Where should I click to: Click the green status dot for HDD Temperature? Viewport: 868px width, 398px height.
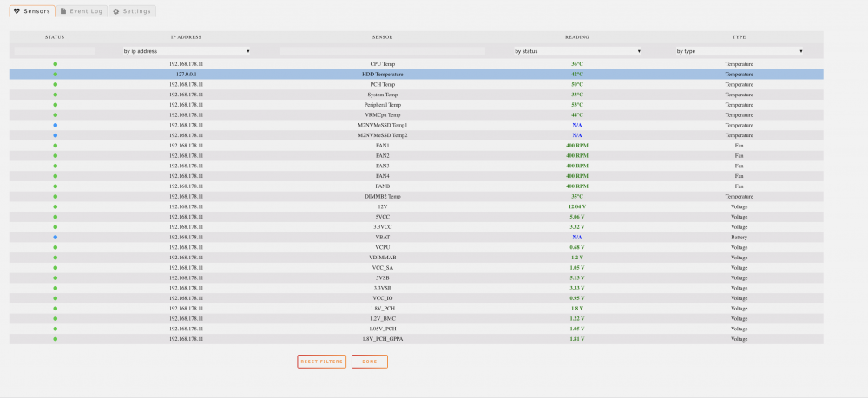click(x=55, y=74)
